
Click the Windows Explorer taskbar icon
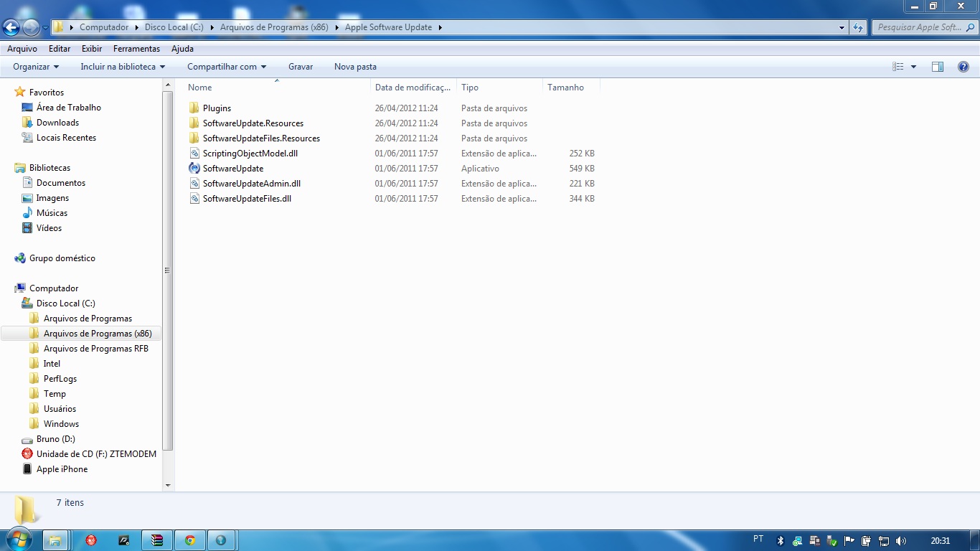coord(55,540)
